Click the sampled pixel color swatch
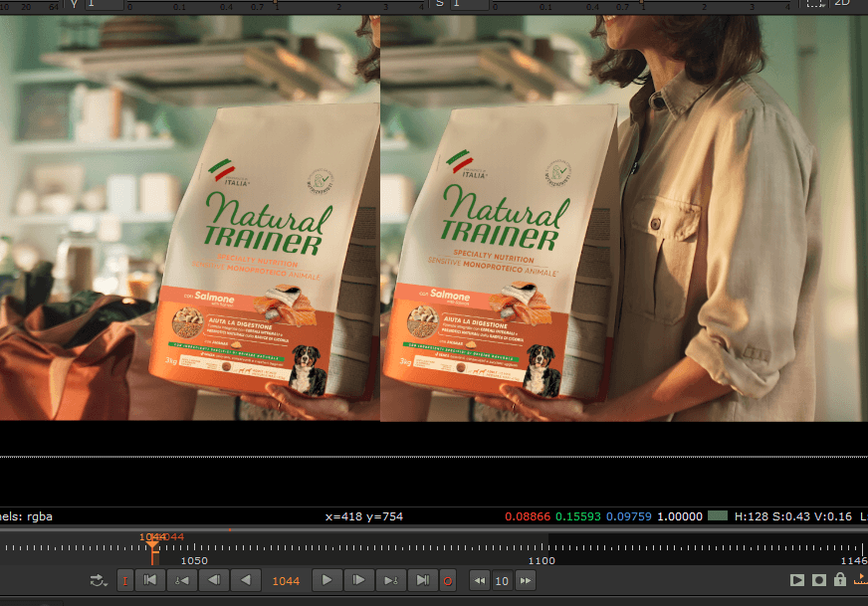This screenshot has width=868, height=606. 718,516
